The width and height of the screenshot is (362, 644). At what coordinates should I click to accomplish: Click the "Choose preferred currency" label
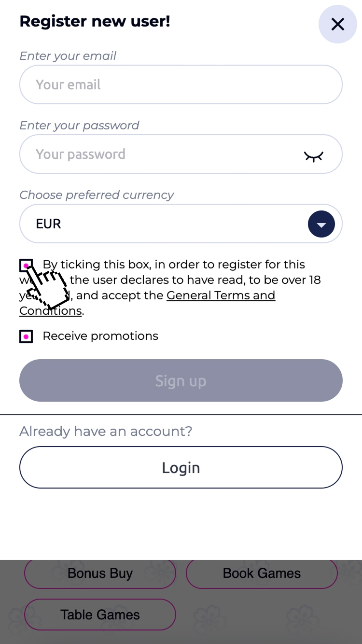(97, 195)
